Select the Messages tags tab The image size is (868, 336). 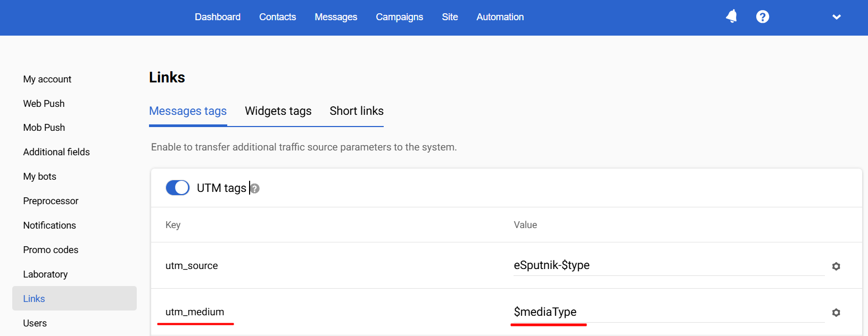tap(188, 111)
